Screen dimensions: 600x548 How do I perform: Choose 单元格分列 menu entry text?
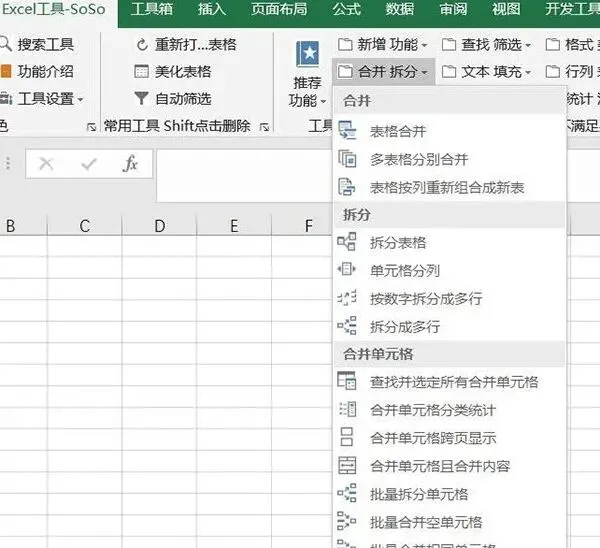tap(405, 270)
